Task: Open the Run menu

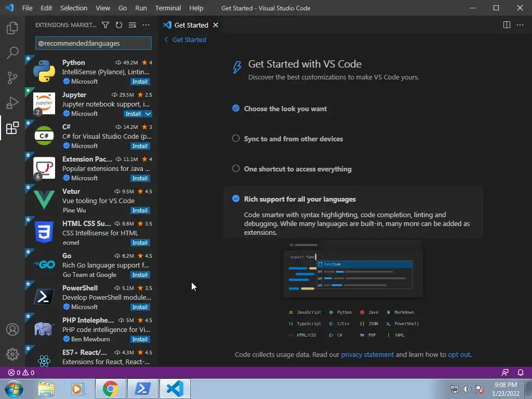Action: (x=141, y=8)
